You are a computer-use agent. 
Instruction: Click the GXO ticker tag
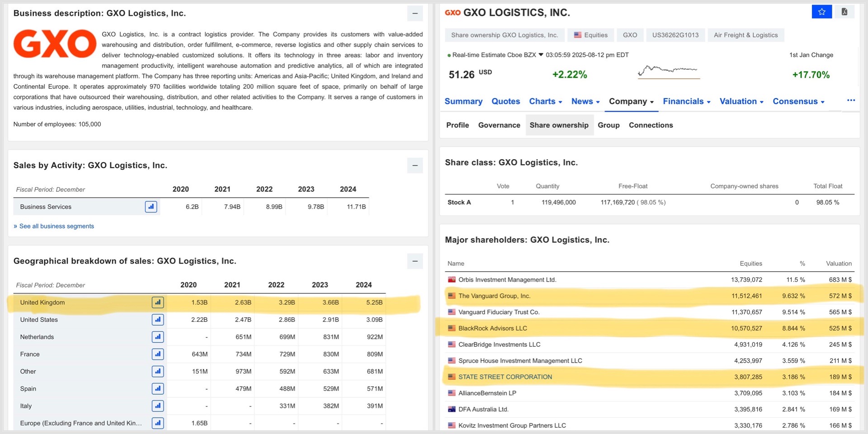[630, 35]
